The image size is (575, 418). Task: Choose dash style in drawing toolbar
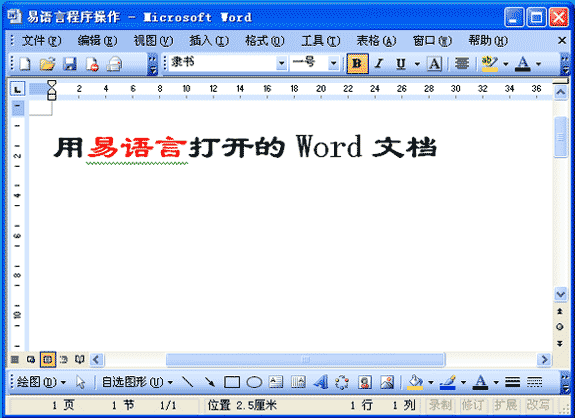(534, 382)
